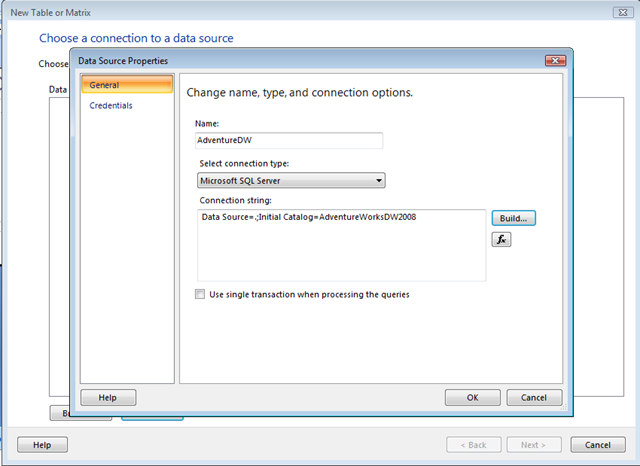Viewport: 640px width, 466px height.
Task: Close the New Table or Matrix window
Action: pos(623,13)
